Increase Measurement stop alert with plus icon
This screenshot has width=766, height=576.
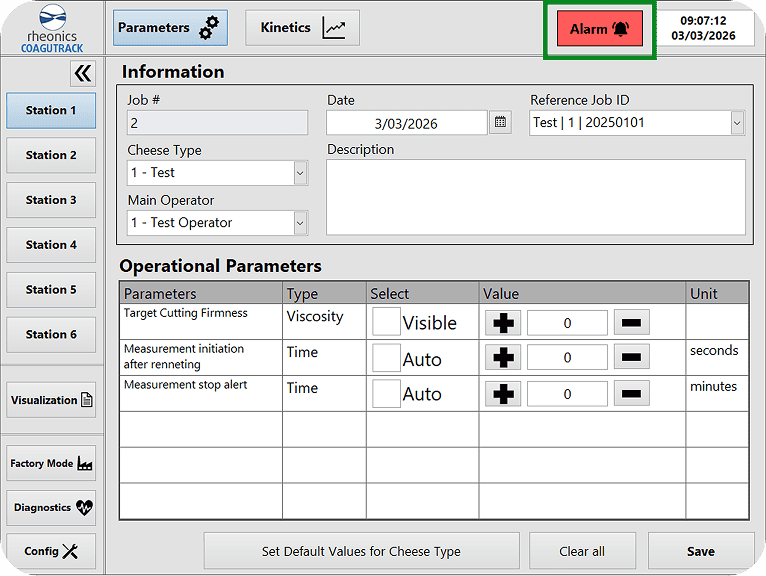point(503,394)
